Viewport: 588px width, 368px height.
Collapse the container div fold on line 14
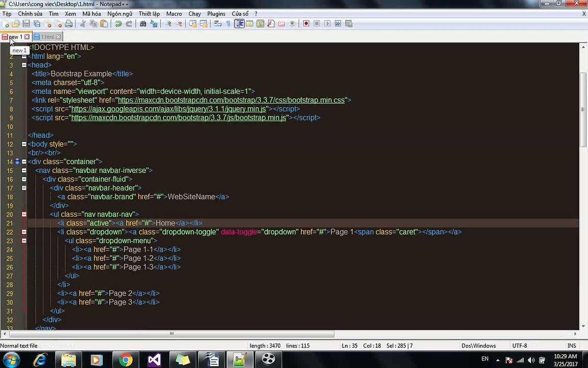click(24, 162)
